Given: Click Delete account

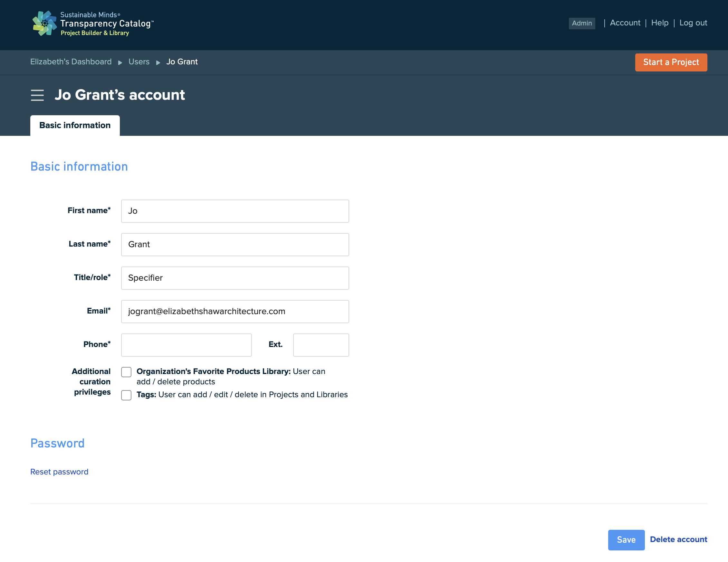Looking at the screenshot, I should 678,539.
